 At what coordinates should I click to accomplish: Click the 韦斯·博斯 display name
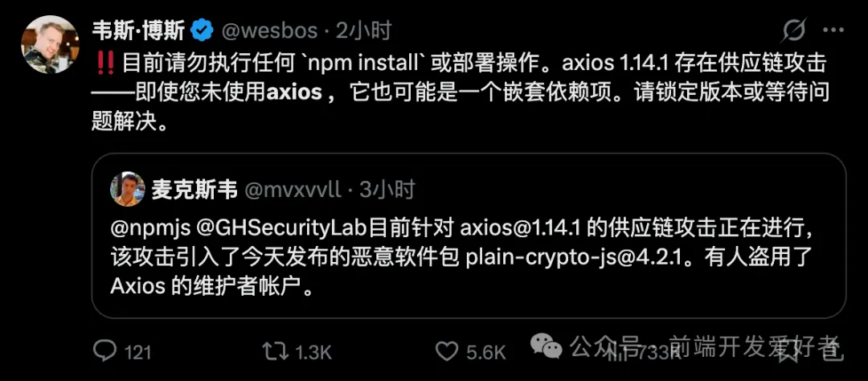[x=138, y=31]
